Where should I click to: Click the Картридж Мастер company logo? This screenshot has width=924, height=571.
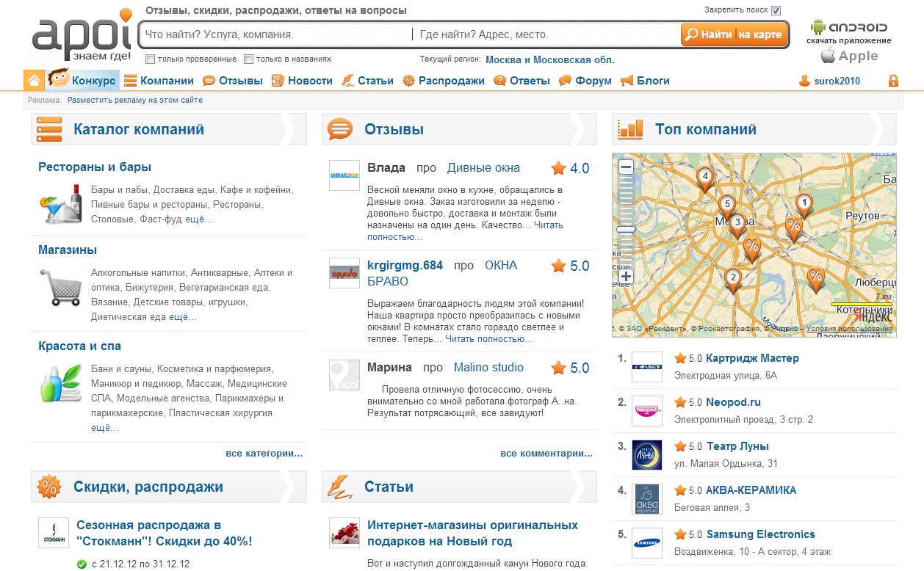click(x=647, y=367)
